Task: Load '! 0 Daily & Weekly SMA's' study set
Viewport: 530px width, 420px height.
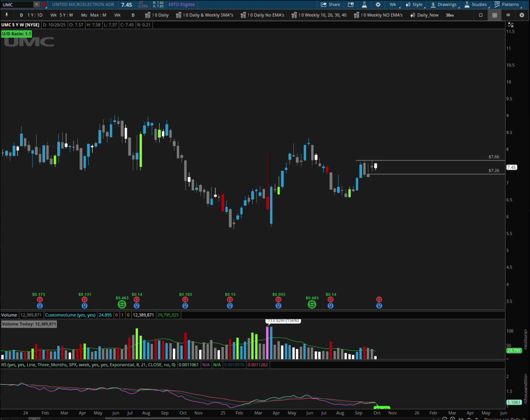Action: tap(205, 15)
